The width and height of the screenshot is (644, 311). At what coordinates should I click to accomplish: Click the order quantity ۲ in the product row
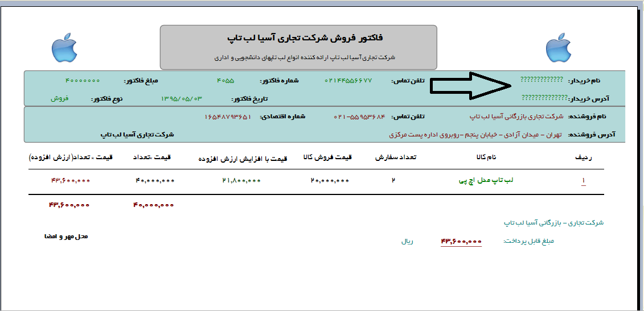click(393, 180)
